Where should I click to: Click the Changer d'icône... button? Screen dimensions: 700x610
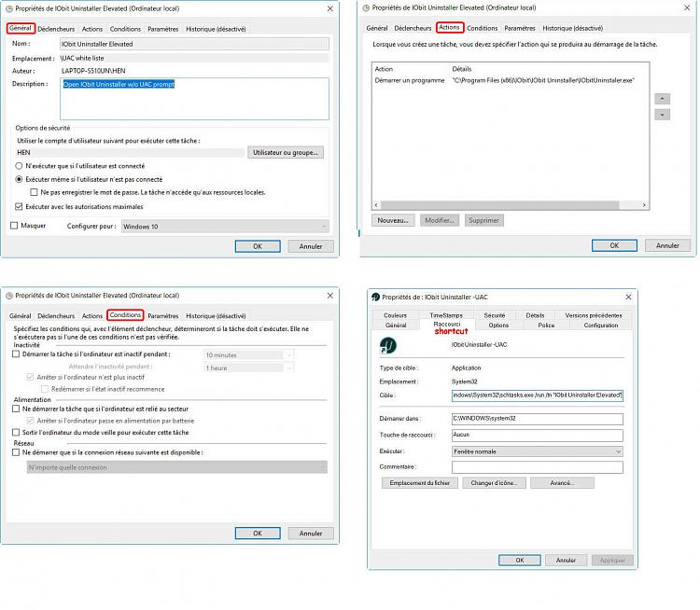[494, 483]
